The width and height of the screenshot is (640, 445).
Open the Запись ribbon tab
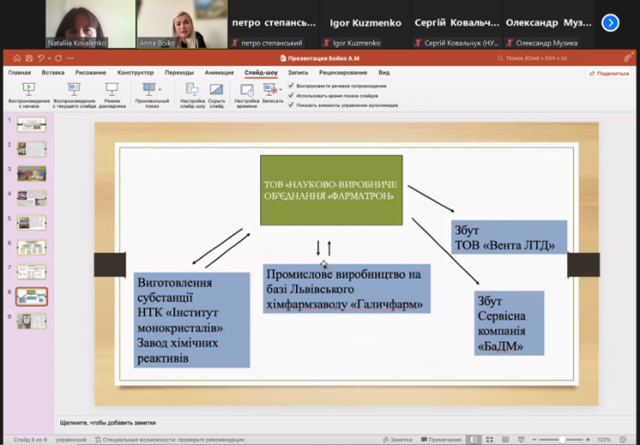click(298, 73)
